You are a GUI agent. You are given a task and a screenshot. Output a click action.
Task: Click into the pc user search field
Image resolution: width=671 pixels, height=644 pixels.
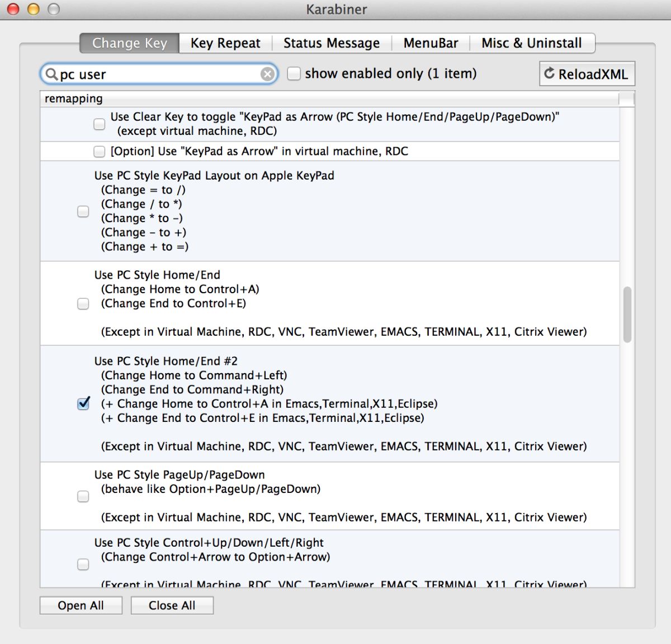(x=159, y=74)
